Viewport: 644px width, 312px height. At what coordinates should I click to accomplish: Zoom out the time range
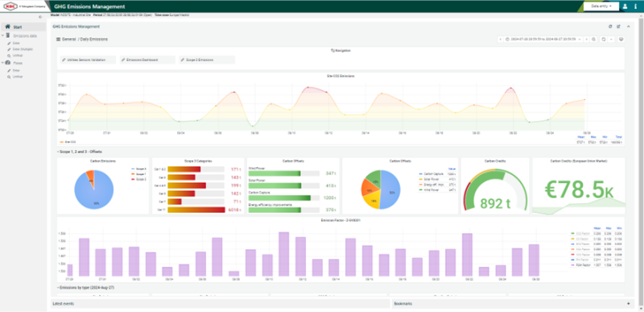(x=594, y=39)
